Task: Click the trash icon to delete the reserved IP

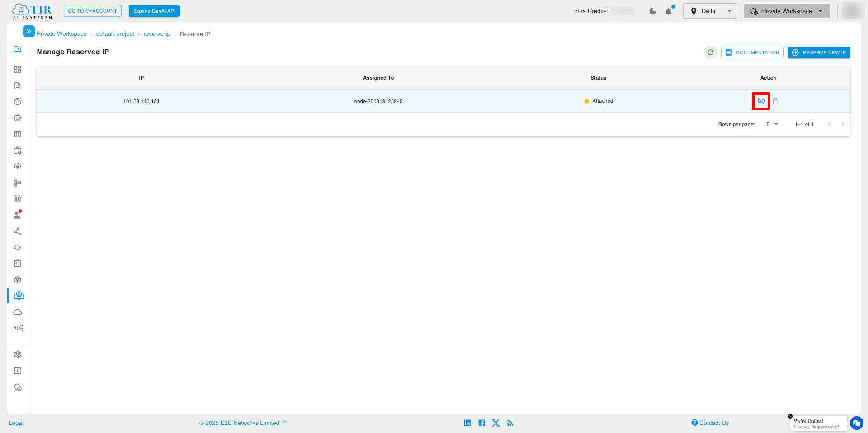Action: pos(775,101)
